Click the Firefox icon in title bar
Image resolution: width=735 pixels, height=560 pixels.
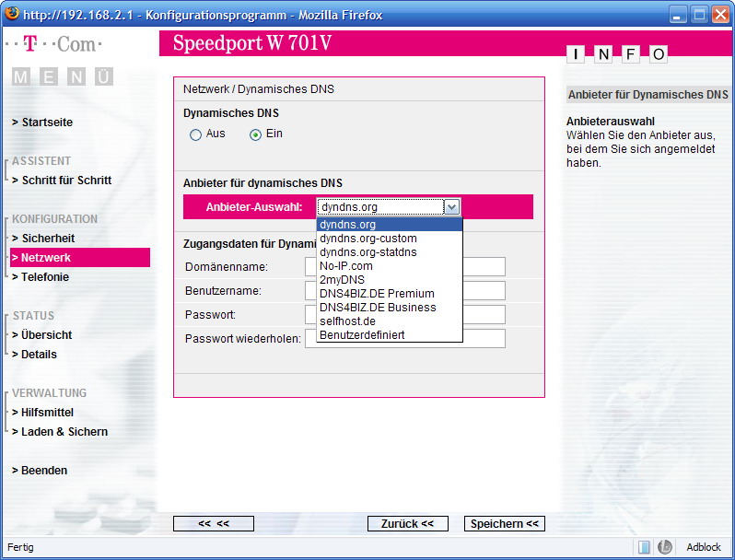pos(12,13)
